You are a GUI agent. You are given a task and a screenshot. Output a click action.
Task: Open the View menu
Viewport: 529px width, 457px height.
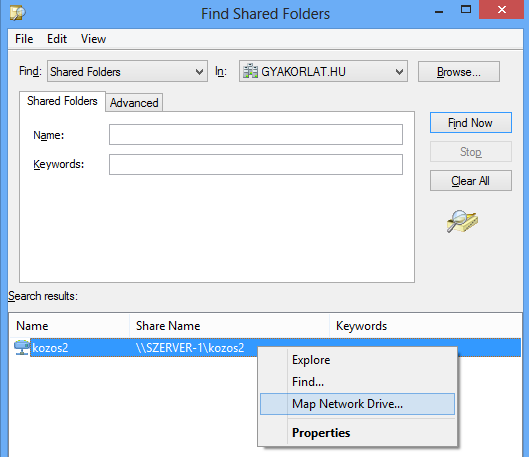(93, 39)
